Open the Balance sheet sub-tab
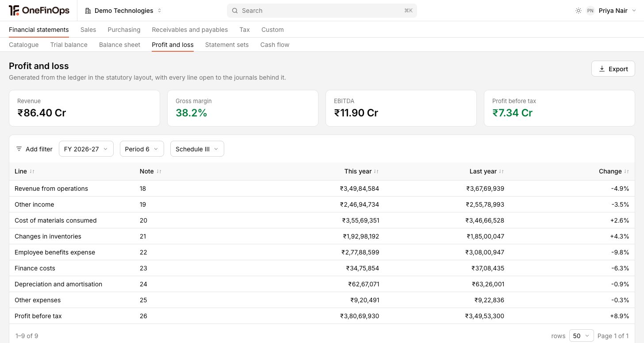The height and width of the screenshot is (343, 644). [x=119, y=45]
